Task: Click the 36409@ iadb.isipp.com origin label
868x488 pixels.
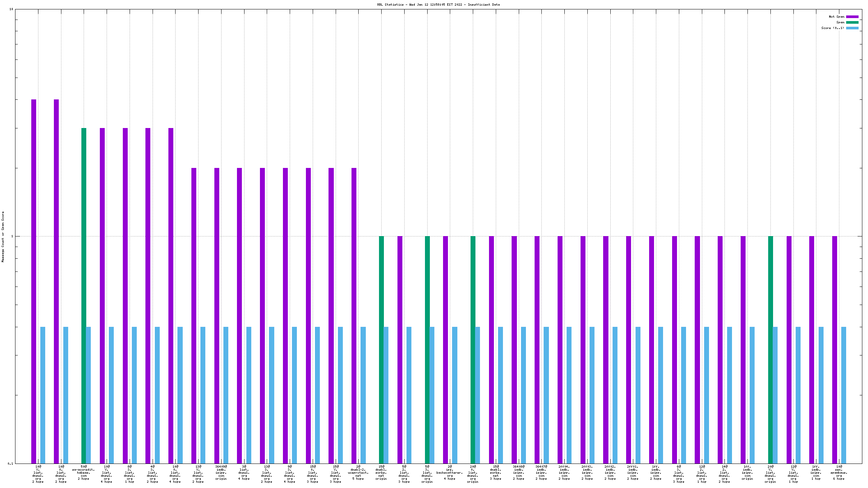Action: pos(221,473)
